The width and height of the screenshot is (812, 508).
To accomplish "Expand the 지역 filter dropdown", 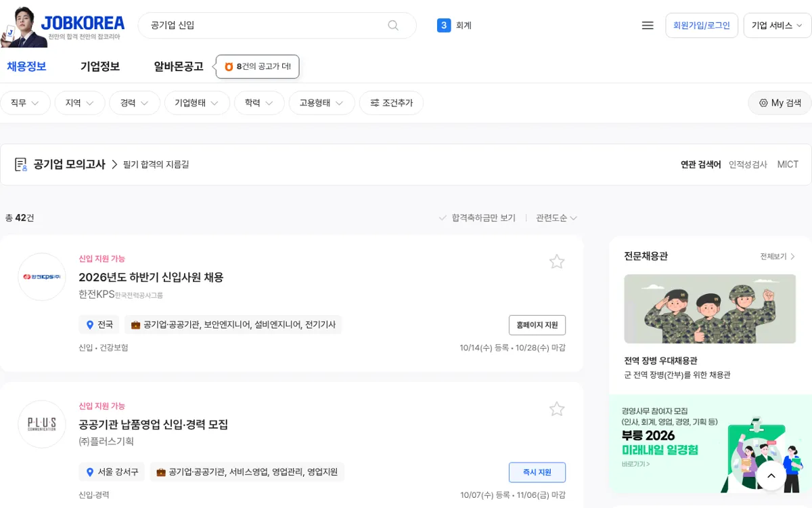I will point(80,103).
